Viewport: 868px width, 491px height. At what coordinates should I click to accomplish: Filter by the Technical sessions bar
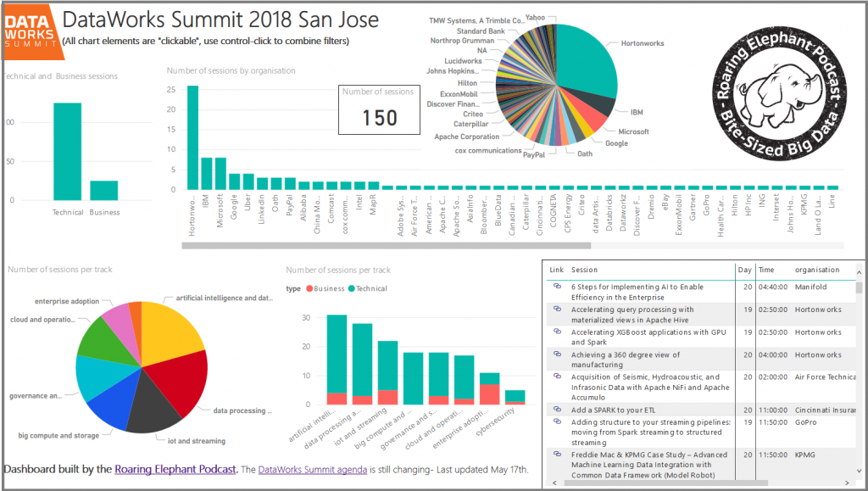point(67,151)
